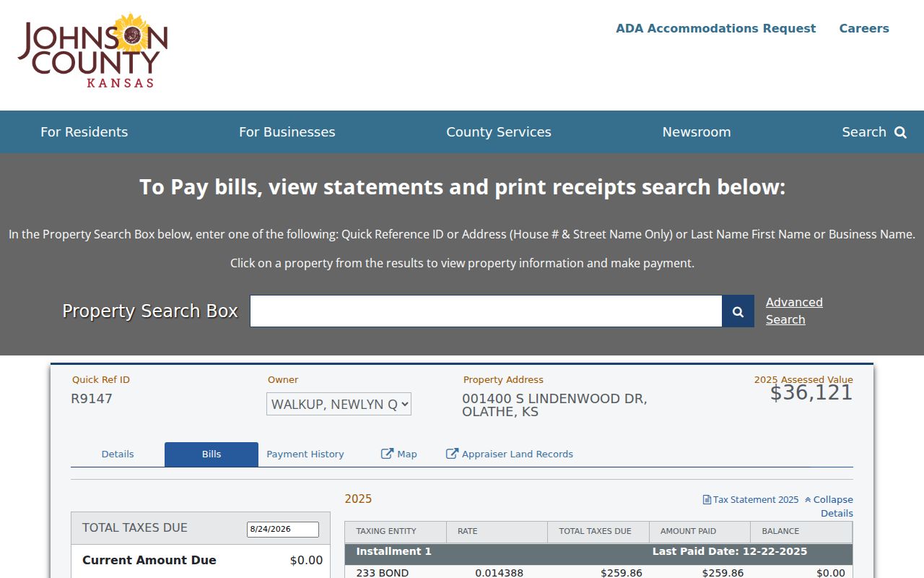Open the For Businesses menu

[x=287, y=132]
